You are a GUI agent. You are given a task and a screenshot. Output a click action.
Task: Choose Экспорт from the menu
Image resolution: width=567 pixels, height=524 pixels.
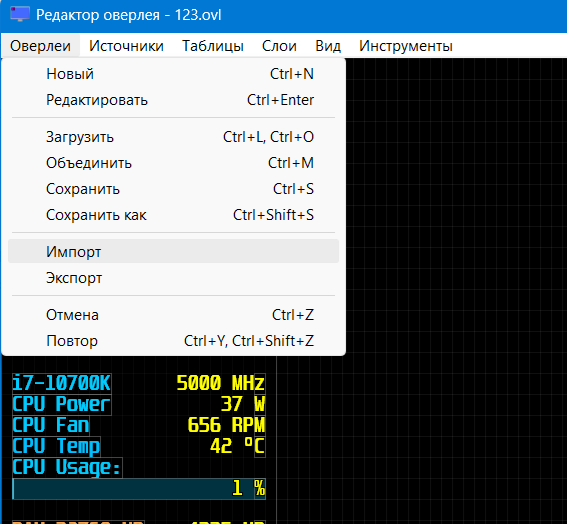coord(174,278)
